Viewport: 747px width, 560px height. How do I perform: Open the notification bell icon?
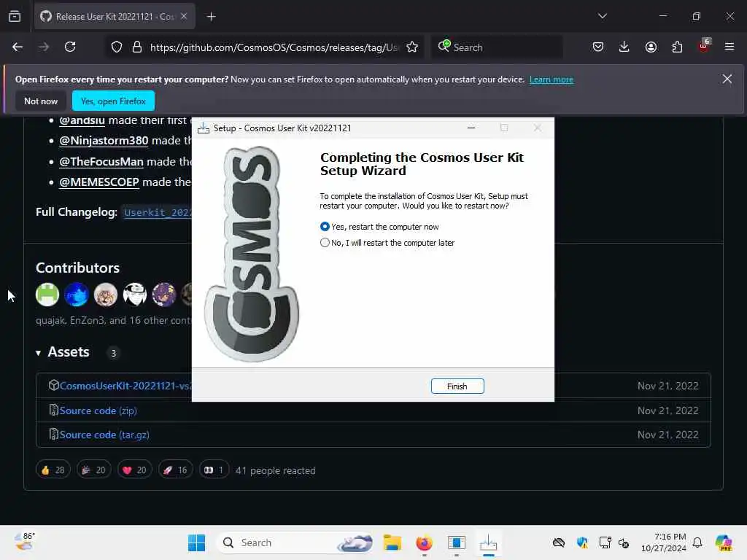tap(697, 542)
